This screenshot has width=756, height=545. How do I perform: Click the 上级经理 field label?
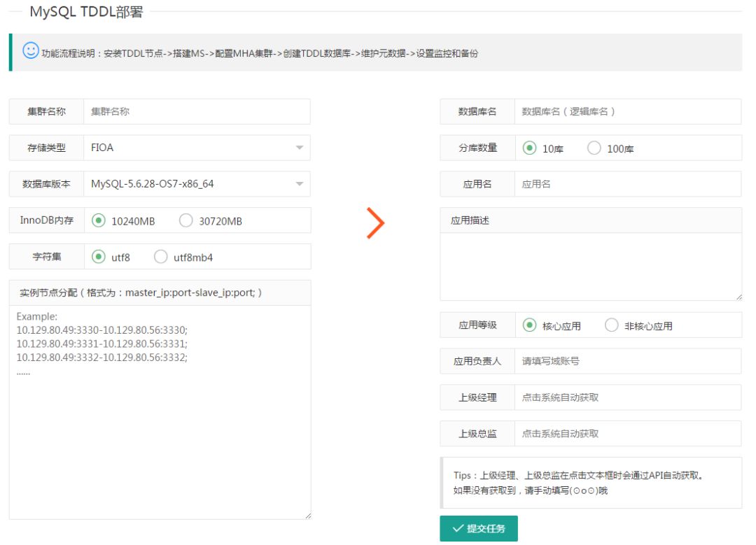(477, 397)
